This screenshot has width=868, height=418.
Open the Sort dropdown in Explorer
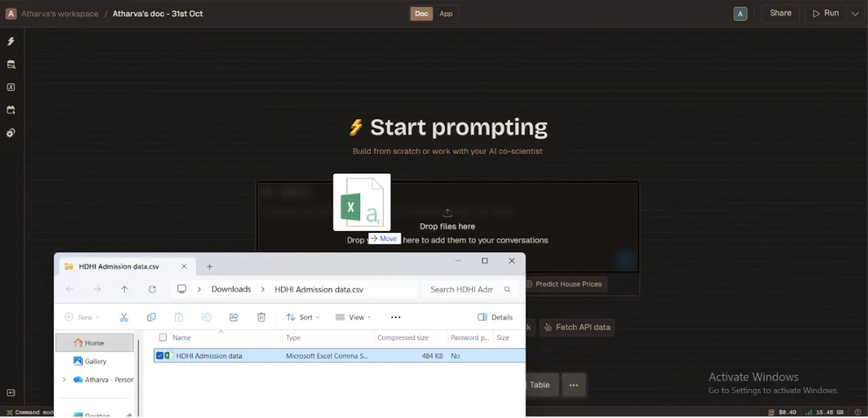[303, 317]
